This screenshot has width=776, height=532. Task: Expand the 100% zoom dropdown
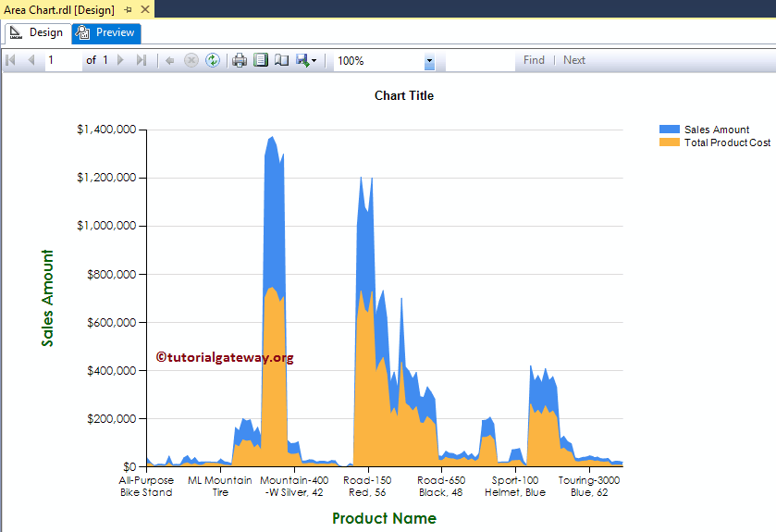click(429, 61)
